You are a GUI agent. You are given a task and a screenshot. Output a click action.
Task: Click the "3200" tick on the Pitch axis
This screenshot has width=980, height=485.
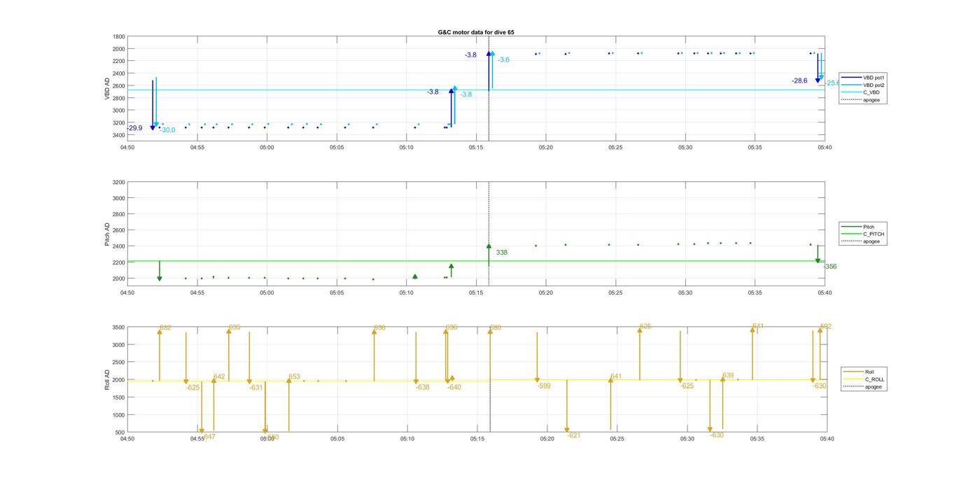coord(119,183)
